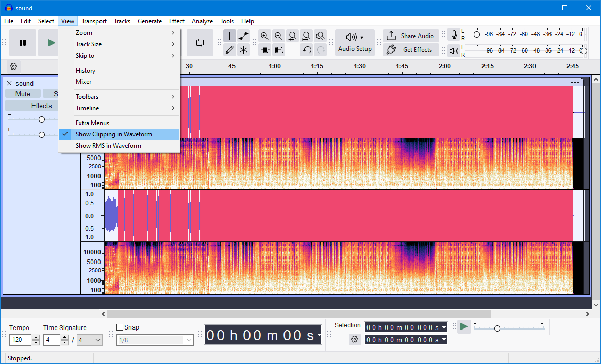Toggle the Loop playback icon
Viewport: 601px width, 364px height.
[200, 43]
